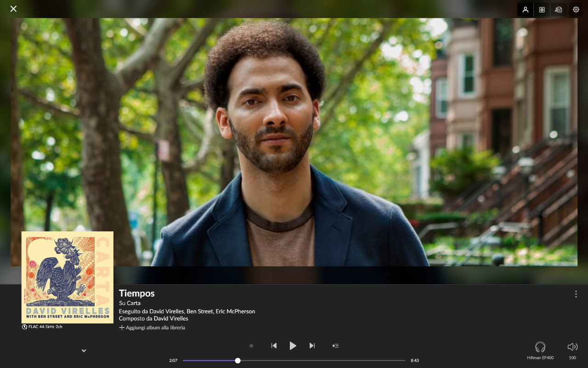This screenshot has height=368, width=588.
Task: Open composer David Virelles link
Action: pyautogui.click(x=171, y=318)
